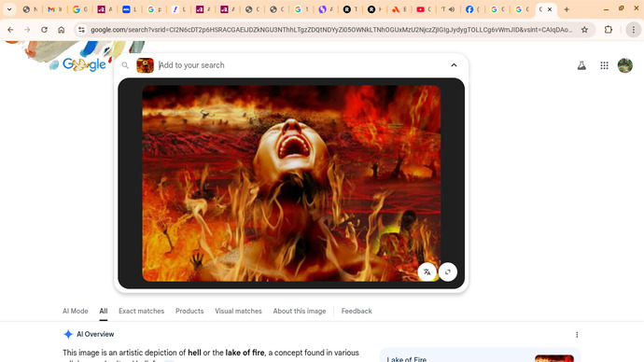Open the Gmail browser tab

click(x=54, y=9)
